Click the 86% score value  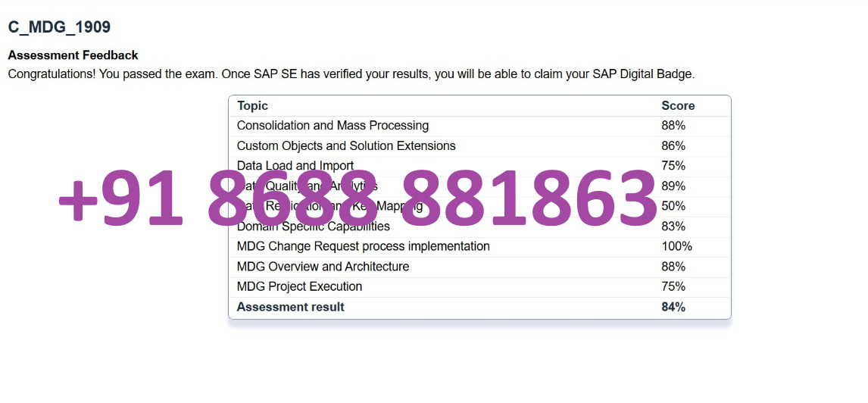coord(673,146)
